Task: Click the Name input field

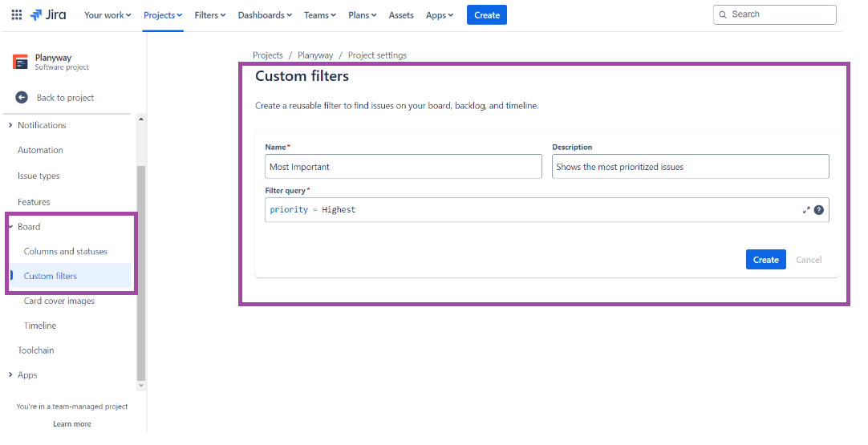Action: (x=403, y=167)
